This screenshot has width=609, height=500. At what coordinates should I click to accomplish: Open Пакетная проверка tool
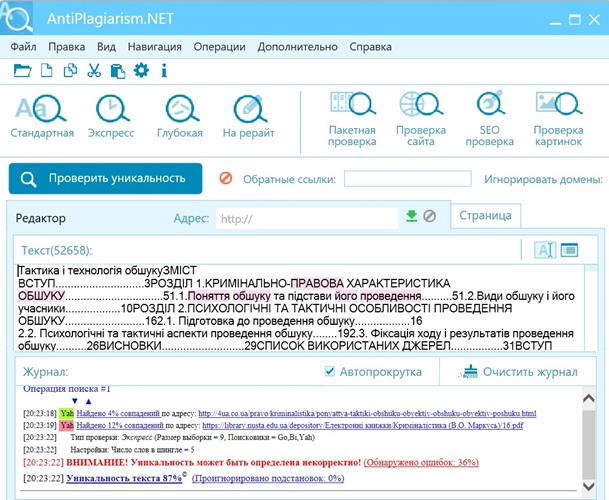click(x=352, y=119)
